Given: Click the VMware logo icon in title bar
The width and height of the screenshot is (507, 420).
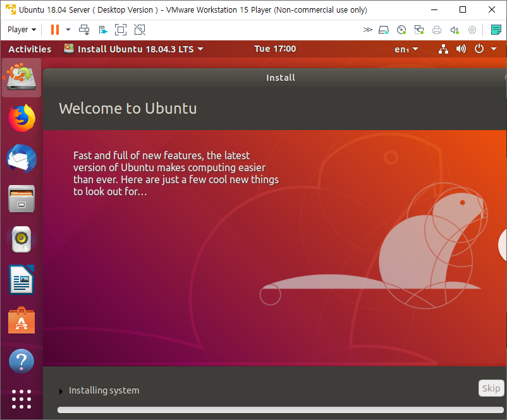Looking at the screenshot, I should pyautogui.click(x=11, y=9).
